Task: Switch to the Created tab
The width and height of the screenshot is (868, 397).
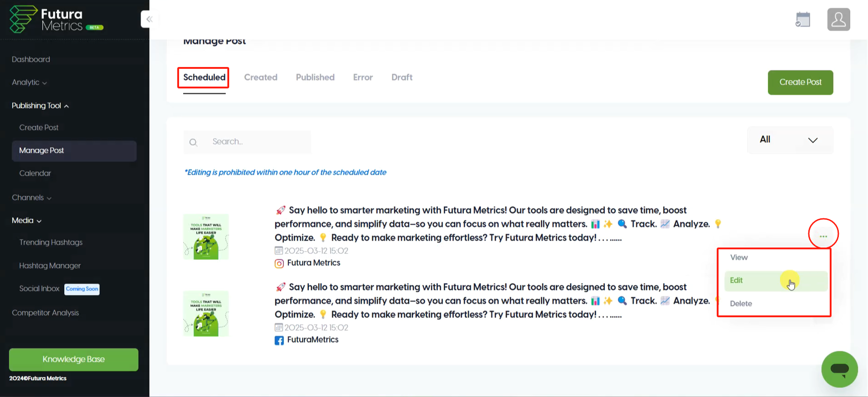Action: pyautogui.click(x=261, y=77)
